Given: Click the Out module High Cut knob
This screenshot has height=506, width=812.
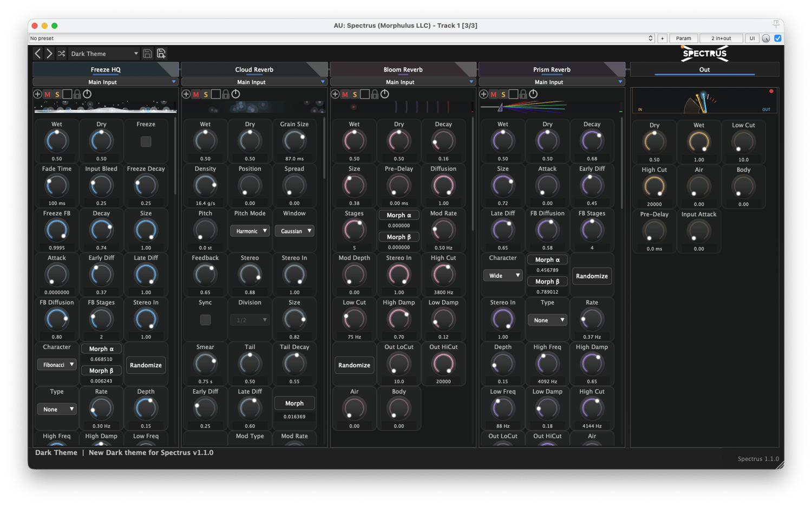Looking at the screenshot, I should coord(654,187).
